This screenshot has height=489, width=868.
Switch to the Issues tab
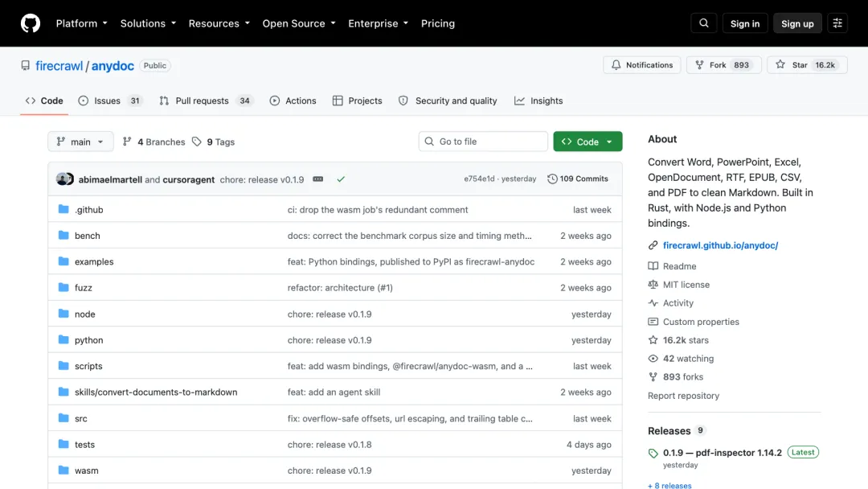click(111, 101)
